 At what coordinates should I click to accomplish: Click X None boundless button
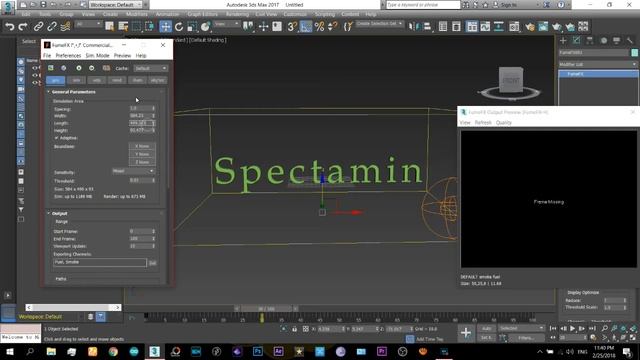[x=142, y=146]
